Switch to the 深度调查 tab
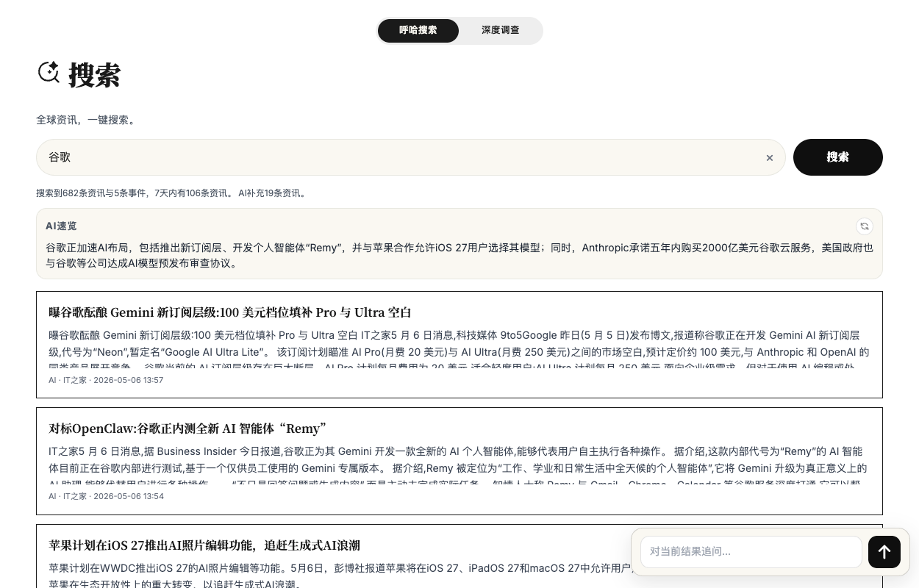The width and height of the screenshot is (919, 588). coord(500,31)
